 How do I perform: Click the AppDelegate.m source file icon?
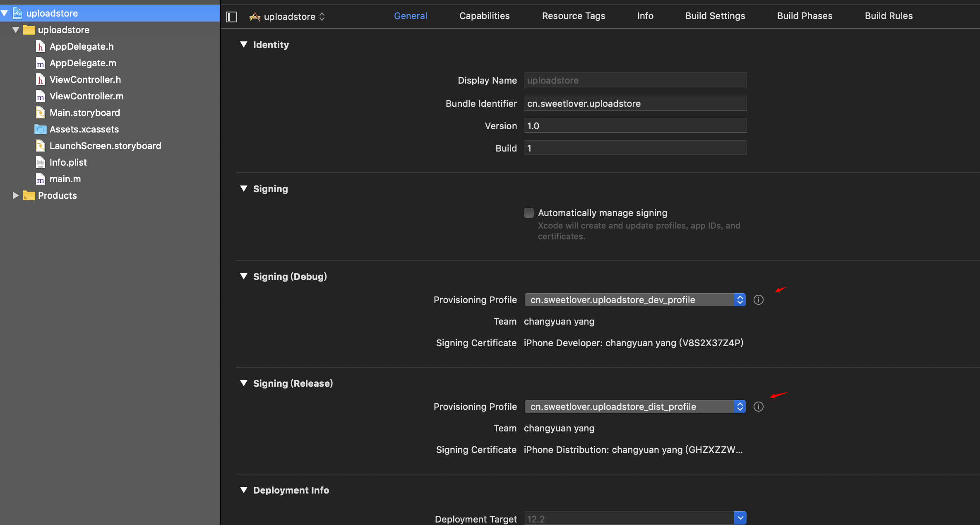(40, 63)
